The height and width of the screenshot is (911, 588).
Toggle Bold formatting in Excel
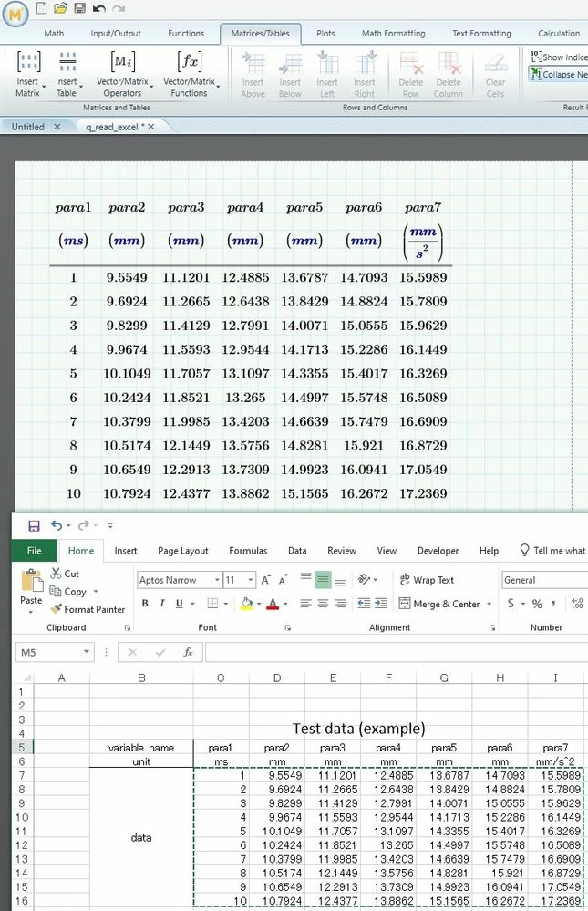pos(145,604)
